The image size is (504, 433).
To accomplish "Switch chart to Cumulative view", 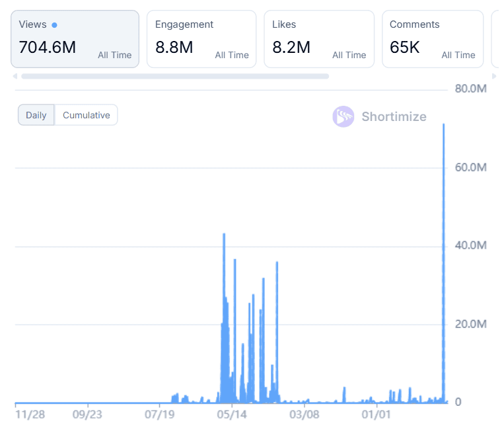I will [x=86, y=115].
